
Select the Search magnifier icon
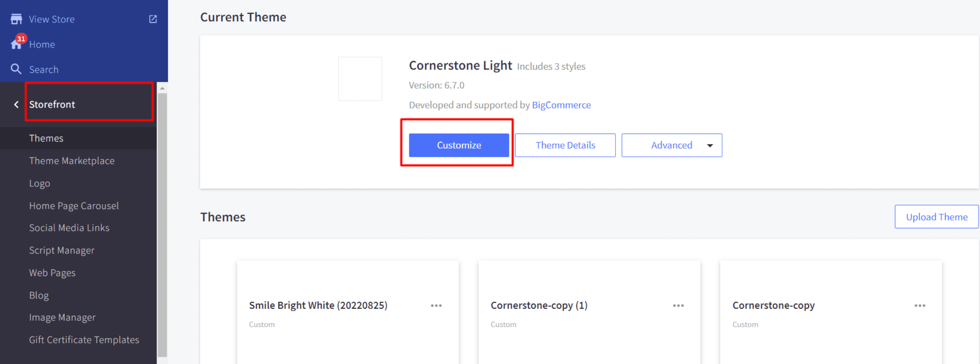coord(15,69)
